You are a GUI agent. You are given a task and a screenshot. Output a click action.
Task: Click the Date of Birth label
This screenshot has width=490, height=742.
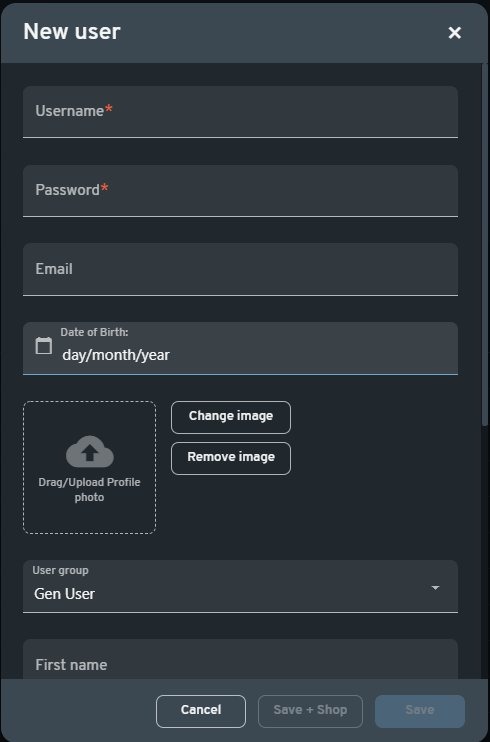click(x=94, y=332)
